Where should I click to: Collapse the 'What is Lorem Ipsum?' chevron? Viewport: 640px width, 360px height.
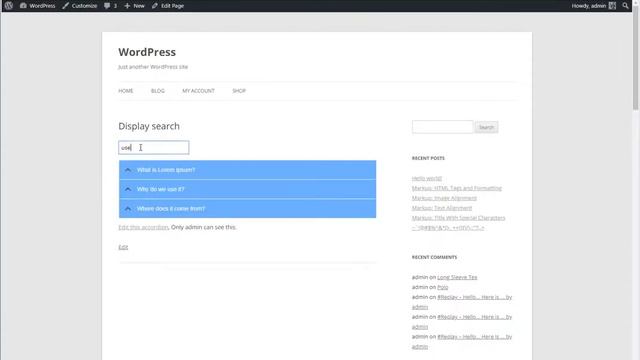128,170
